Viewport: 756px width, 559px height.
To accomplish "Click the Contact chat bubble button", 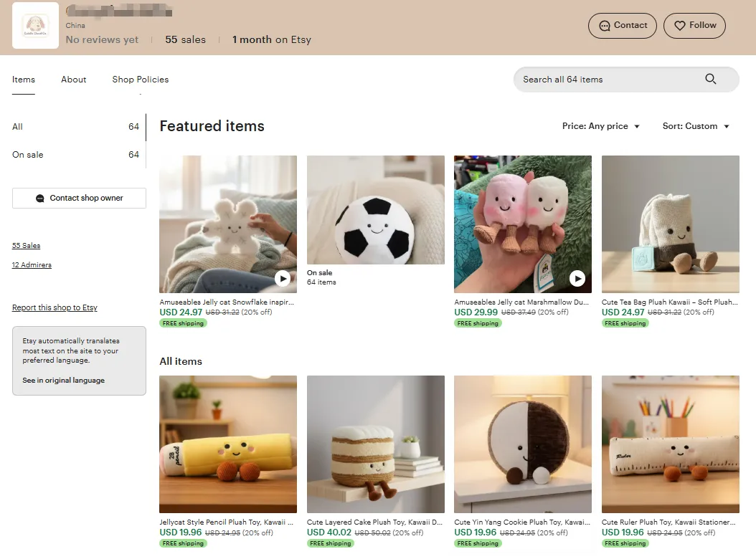I will pyautogui.click(x=623, y=25).
